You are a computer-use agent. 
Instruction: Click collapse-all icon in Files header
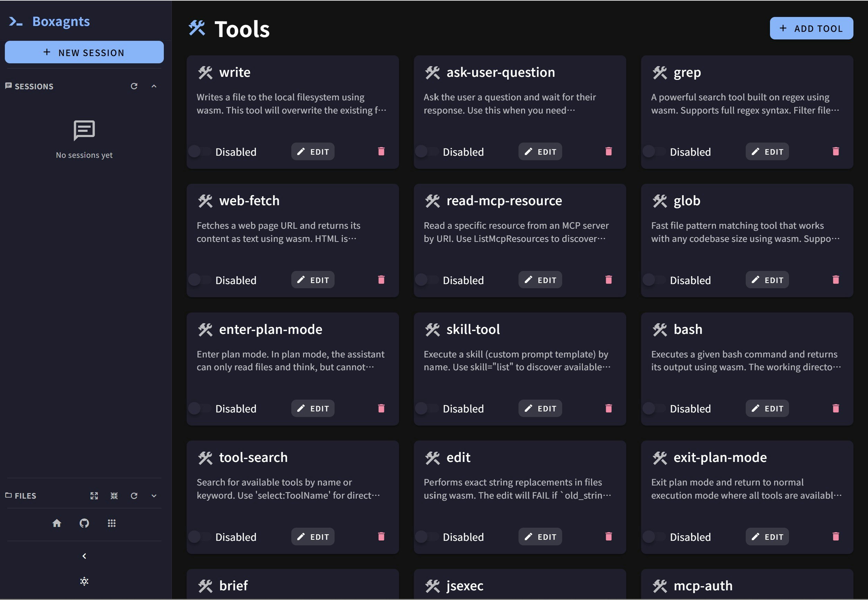tap(114, 496)
